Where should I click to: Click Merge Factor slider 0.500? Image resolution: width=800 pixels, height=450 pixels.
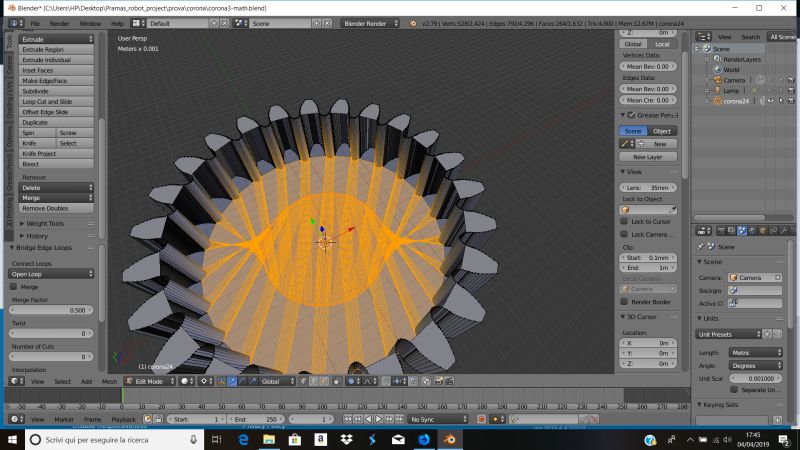(51, 310)
